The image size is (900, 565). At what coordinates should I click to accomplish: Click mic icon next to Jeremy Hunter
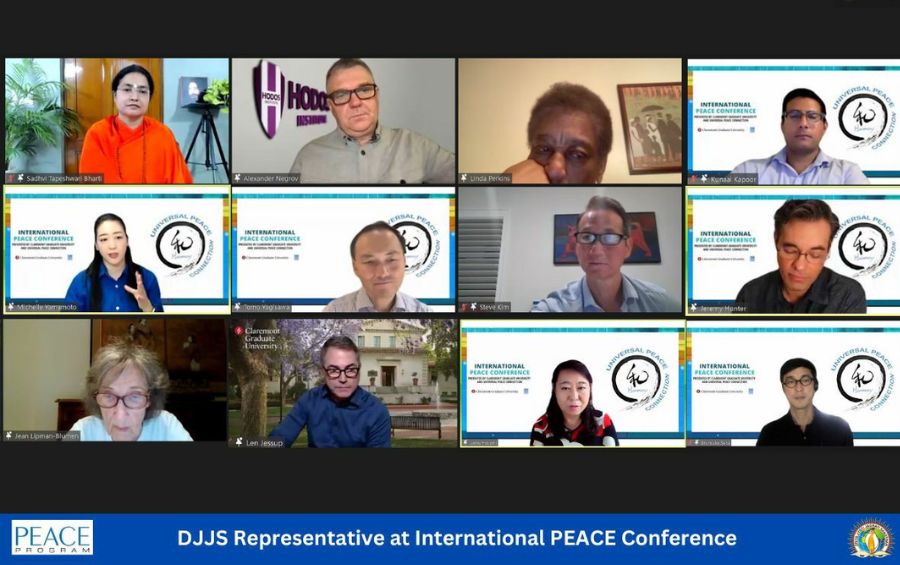693,307
